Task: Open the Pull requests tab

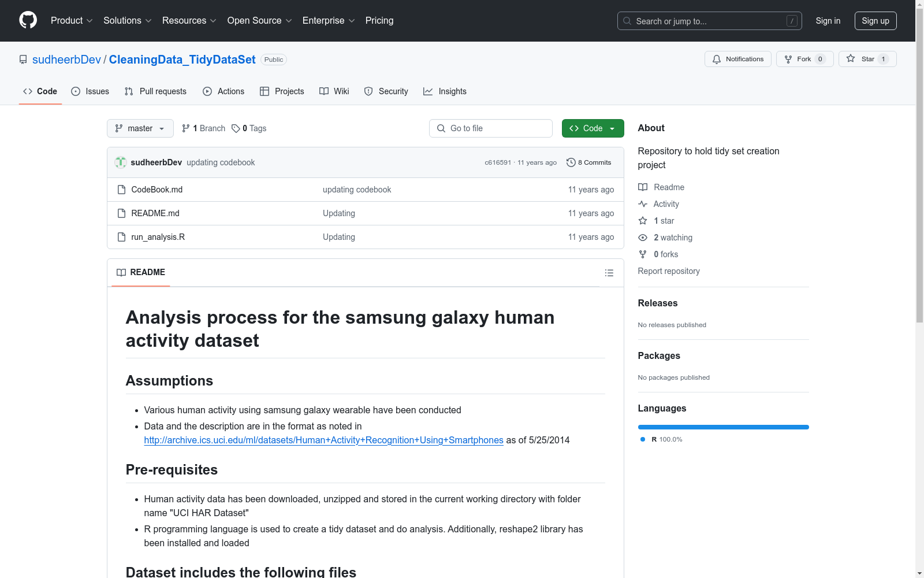Action: [x=155, y=91]
